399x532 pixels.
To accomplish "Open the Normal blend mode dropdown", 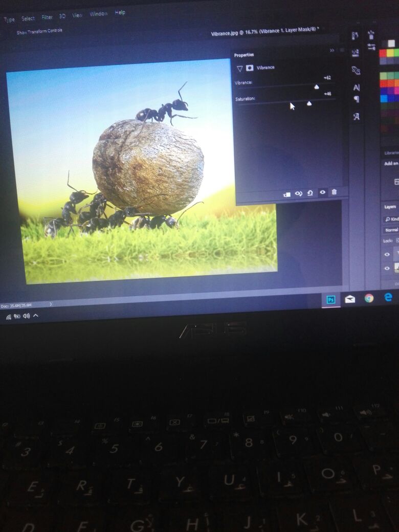I will 392,230.
